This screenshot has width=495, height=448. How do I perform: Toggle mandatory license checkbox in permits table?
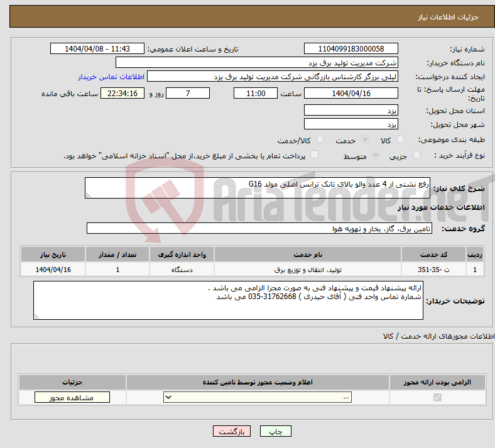(437, 397)
